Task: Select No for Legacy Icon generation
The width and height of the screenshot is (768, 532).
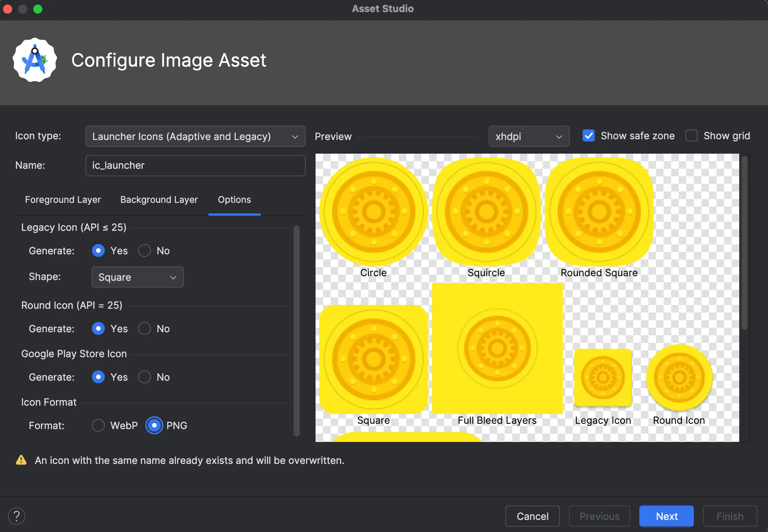Action: click(x=145, y=250)
